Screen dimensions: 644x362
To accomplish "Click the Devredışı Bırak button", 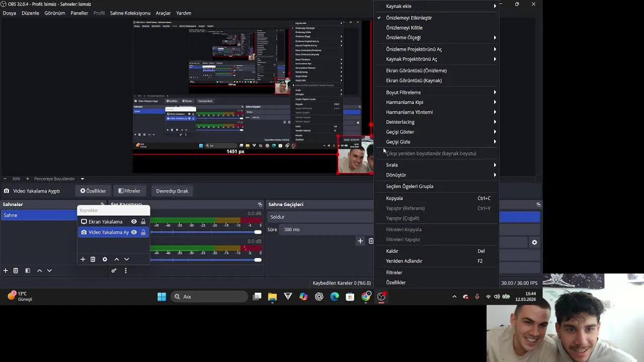I will tap(172, 191).
